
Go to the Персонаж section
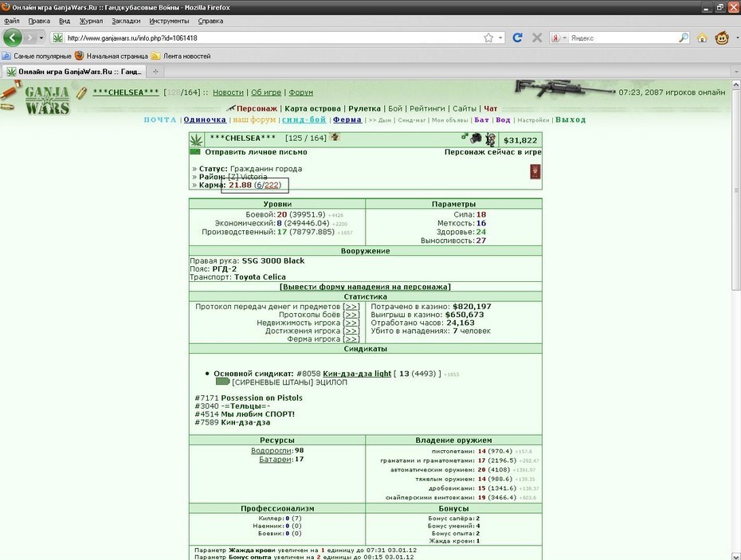(x=257, y=108)
